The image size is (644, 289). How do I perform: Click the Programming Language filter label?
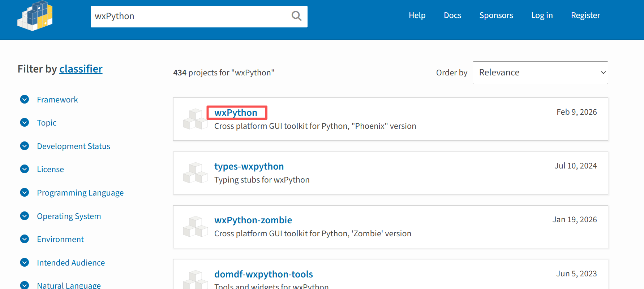click(x=80, y=193)
